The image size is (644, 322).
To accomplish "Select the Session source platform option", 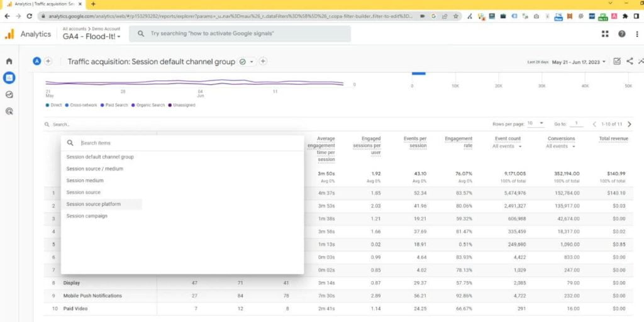I will pyautogui.click(x=94, y=204).
